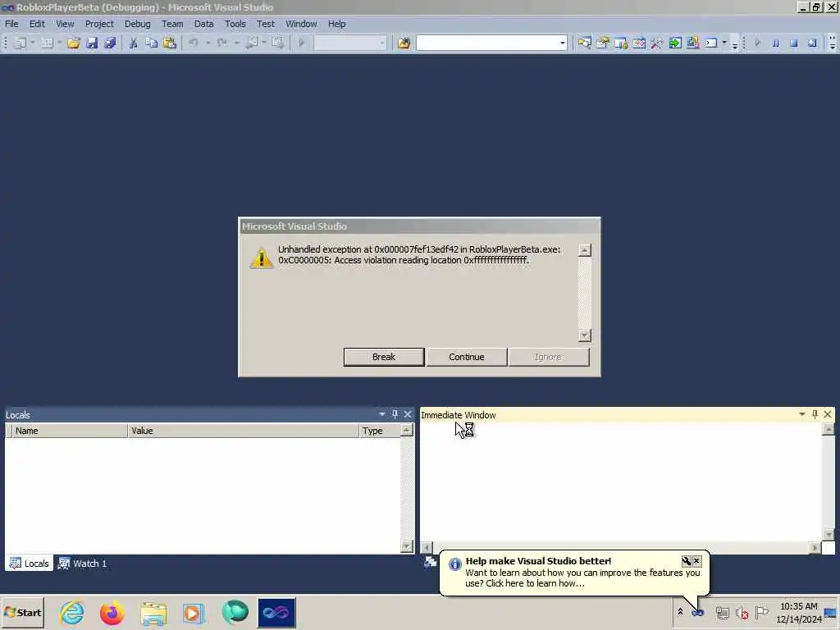Open the File menu

tap(11, 24)
